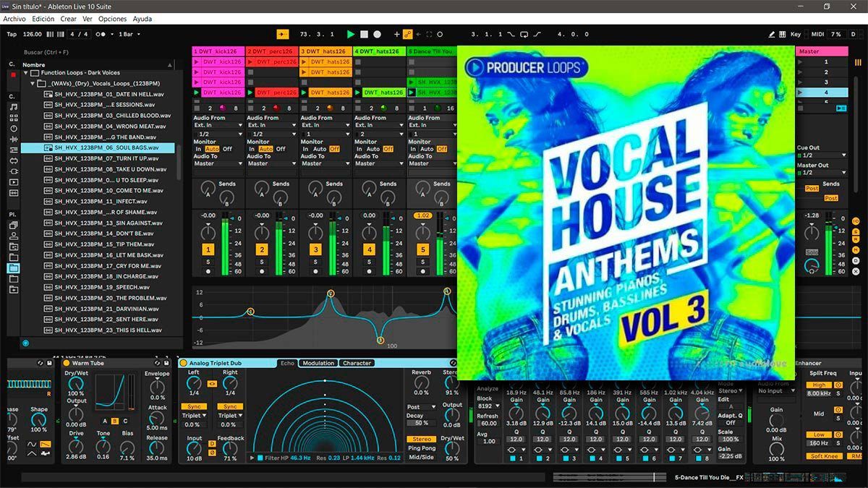This screenshot has width=868, height=488.
Task: Open the Cue Out 1/2 dropdown
Action: pyautogui.click(x=822, y=155)
